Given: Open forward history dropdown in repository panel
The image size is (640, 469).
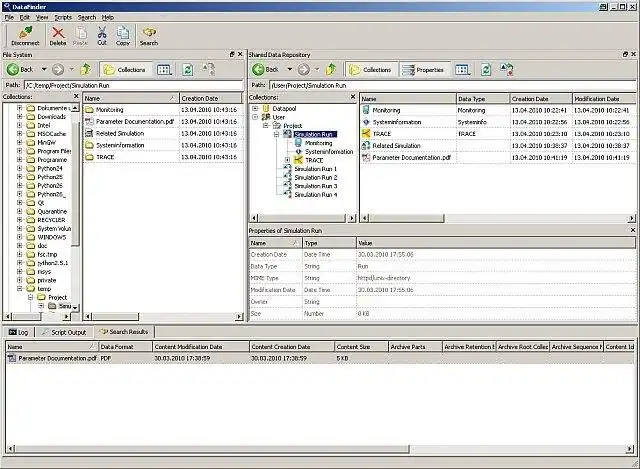Looking at the screenshot, I should (x=317, y=69).
